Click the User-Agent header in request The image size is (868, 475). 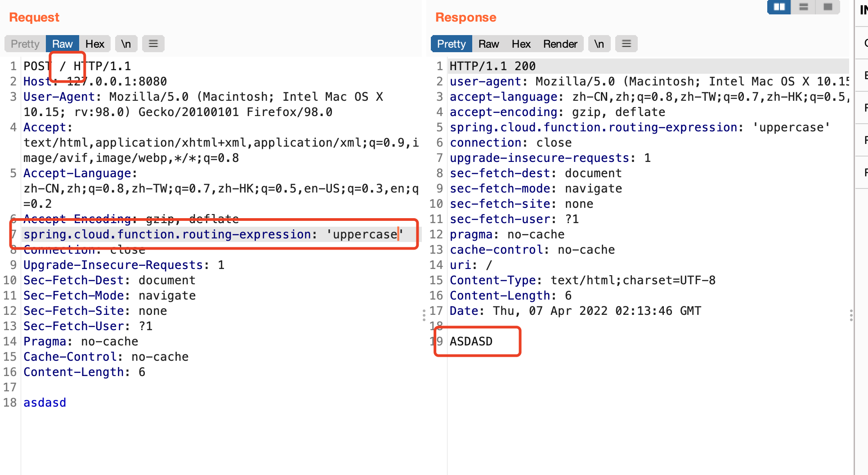click(203, 104)
